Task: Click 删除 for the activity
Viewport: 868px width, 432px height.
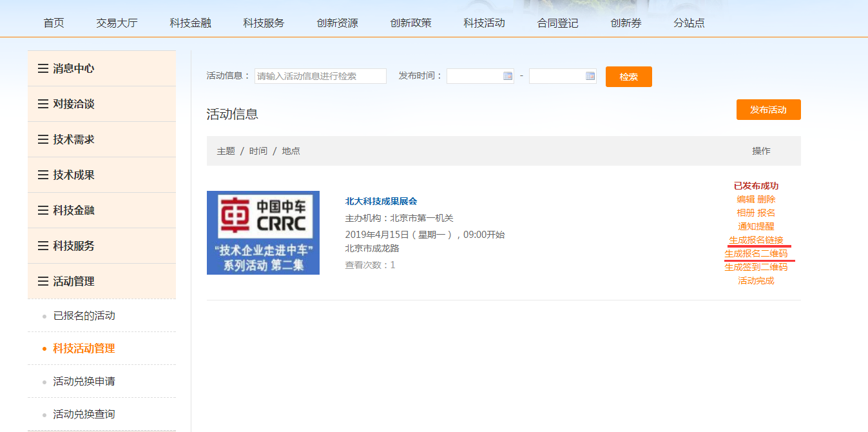Action: pos(766,199)
